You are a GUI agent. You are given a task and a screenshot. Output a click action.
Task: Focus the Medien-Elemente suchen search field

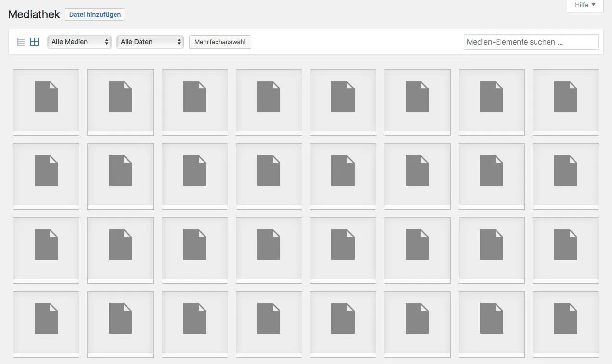(x=531, y=42)
